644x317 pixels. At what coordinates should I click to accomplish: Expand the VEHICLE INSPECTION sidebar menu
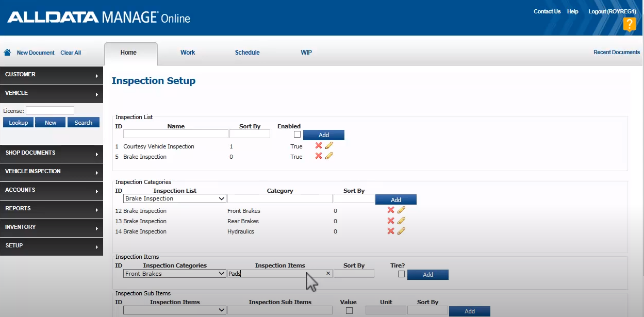pos(52,172)
